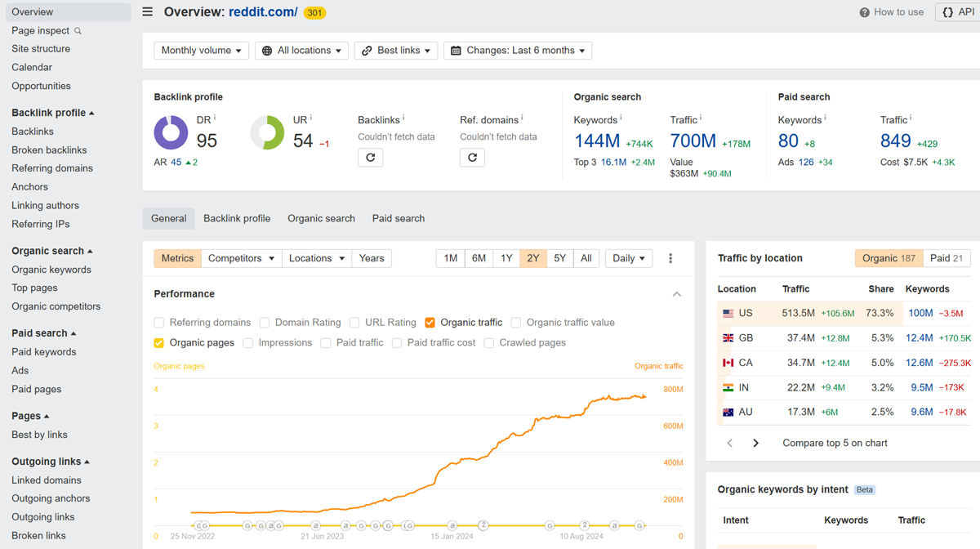Image resolution: width=980 pixels, height=549 pixels.
Task: Click the How to use help icon
Action: 864,12
